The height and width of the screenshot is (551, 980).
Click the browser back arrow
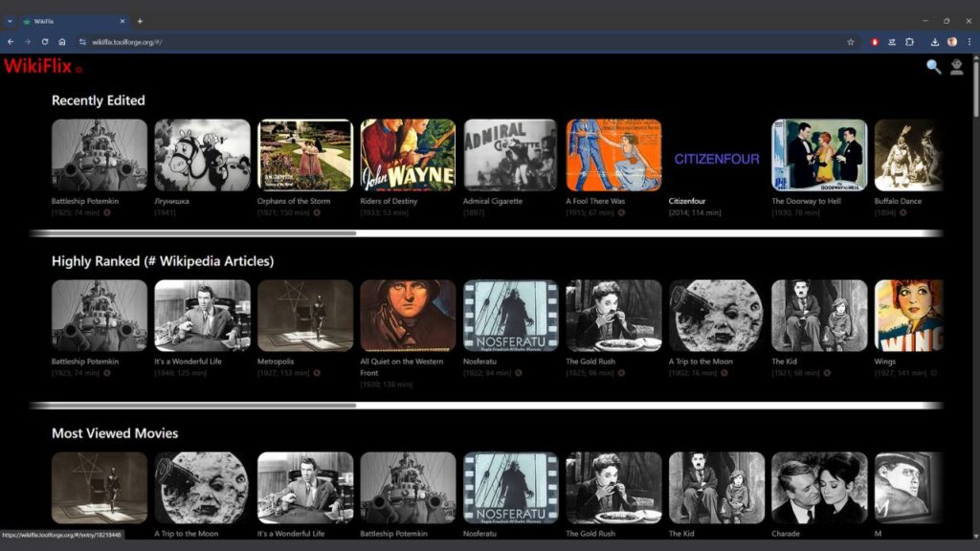coord(11,41)
